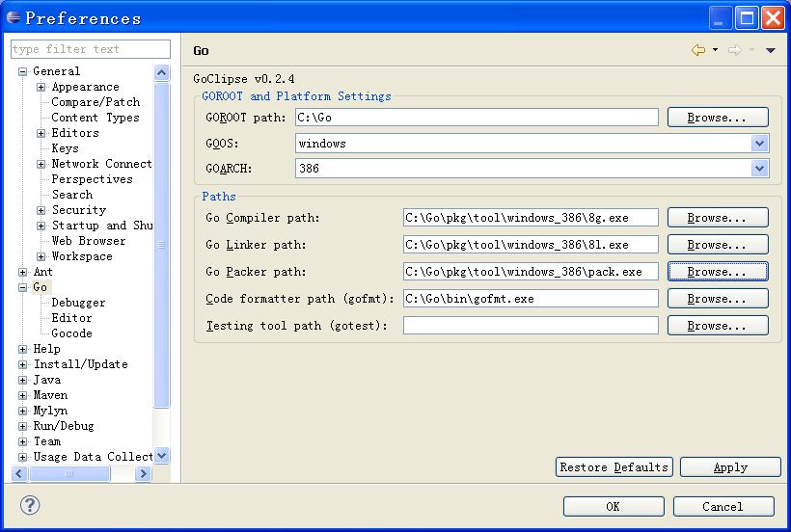Screen dimensions: 791x532
Task: Click the forward navigation arrow icon
Action: 735,50
